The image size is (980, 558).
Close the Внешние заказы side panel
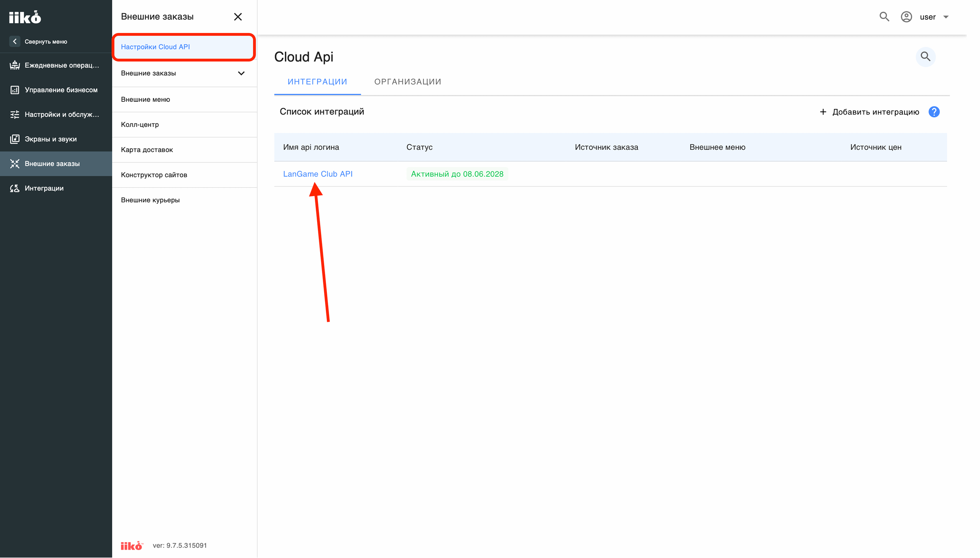click(x=238, y=17)
